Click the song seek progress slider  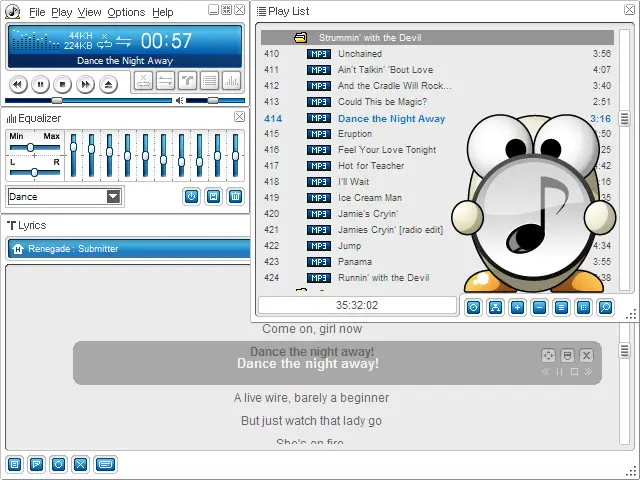click(90, 101)
